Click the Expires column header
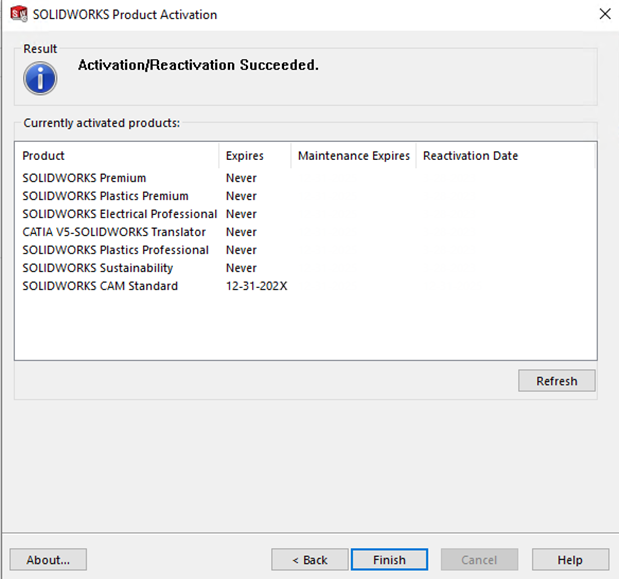 click(255, 156)
